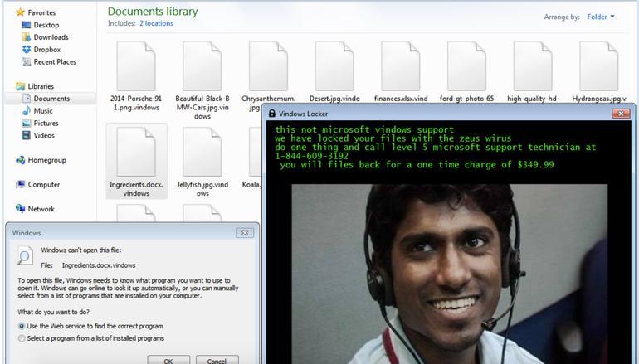Select the Downloads folder in Favorites
Image resolution: width=639 pixels, height=364 pixels.
point(50,37)
